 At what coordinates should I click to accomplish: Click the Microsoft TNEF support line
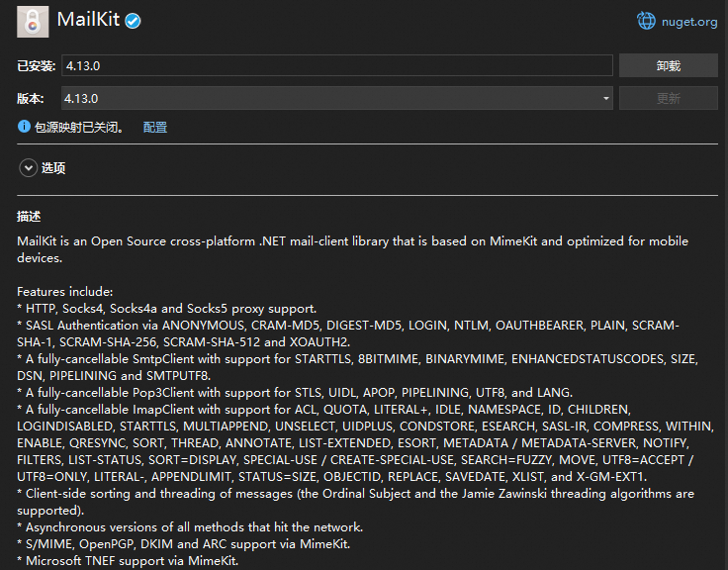(128, 561)
